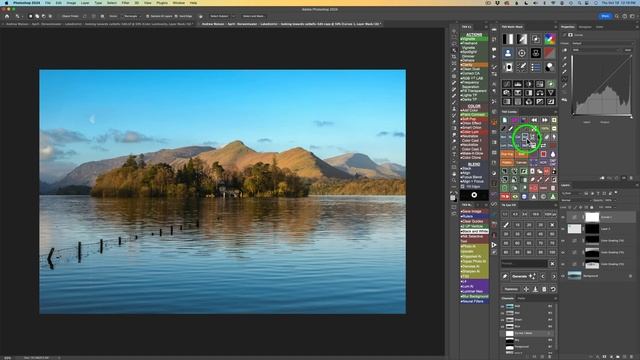
Task: Select the Crop tool in the toolbar
Action: 454,57
